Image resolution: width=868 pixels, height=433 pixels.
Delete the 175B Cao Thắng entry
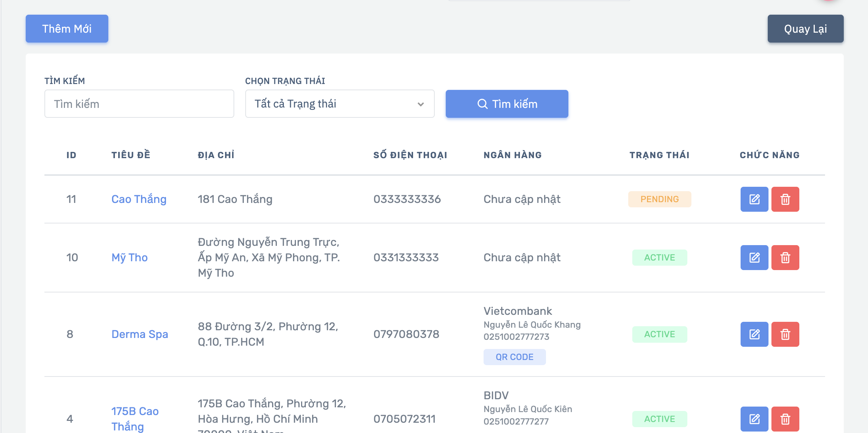[785, 419]
